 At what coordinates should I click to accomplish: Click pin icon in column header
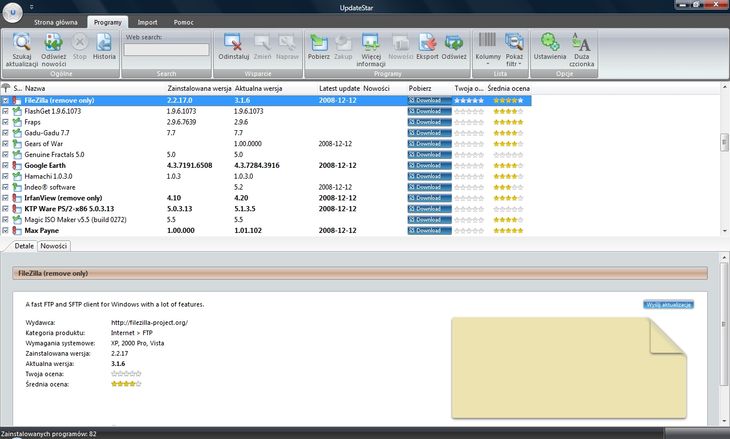point(6,88)
